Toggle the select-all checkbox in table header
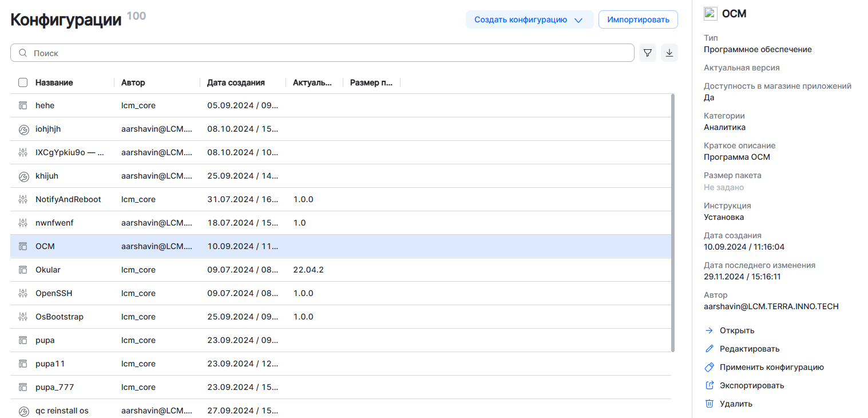Image resolution: width=868 pixels, height=418 pixels. (23, 82)
